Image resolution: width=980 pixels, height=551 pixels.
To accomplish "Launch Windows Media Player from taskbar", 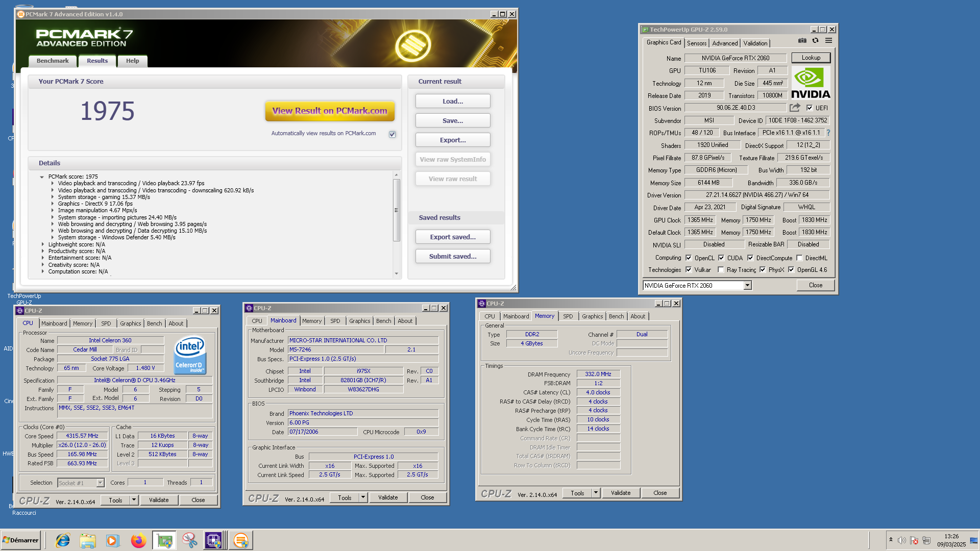I will [x=113, y=540].
